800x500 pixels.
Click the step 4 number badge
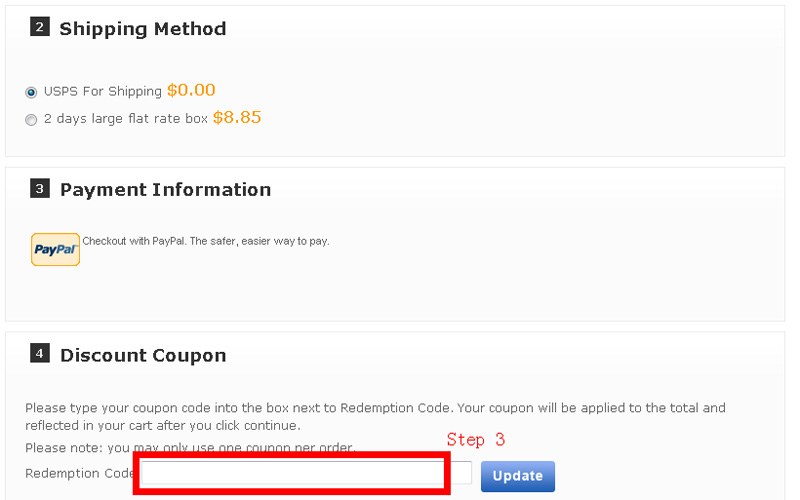click(40, 353)
